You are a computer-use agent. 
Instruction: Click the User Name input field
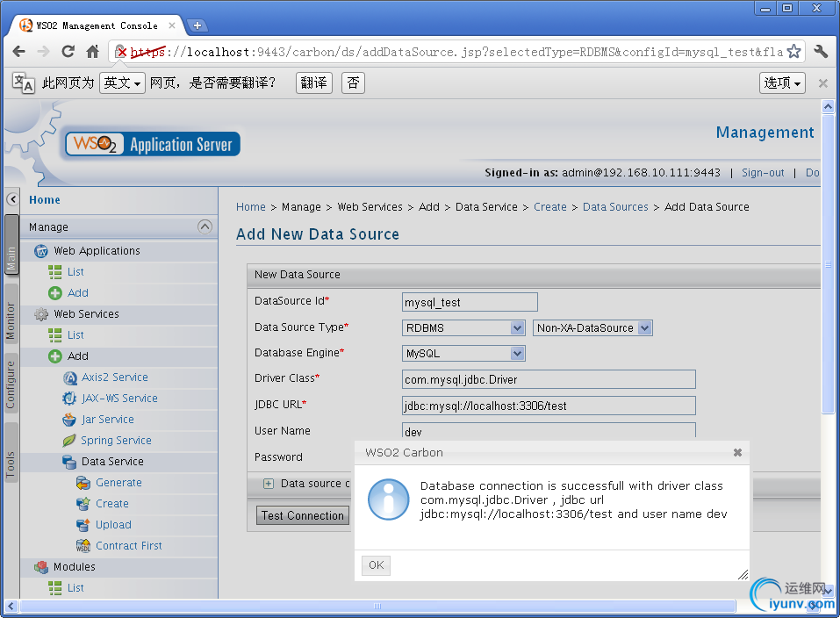coord(549,430)
